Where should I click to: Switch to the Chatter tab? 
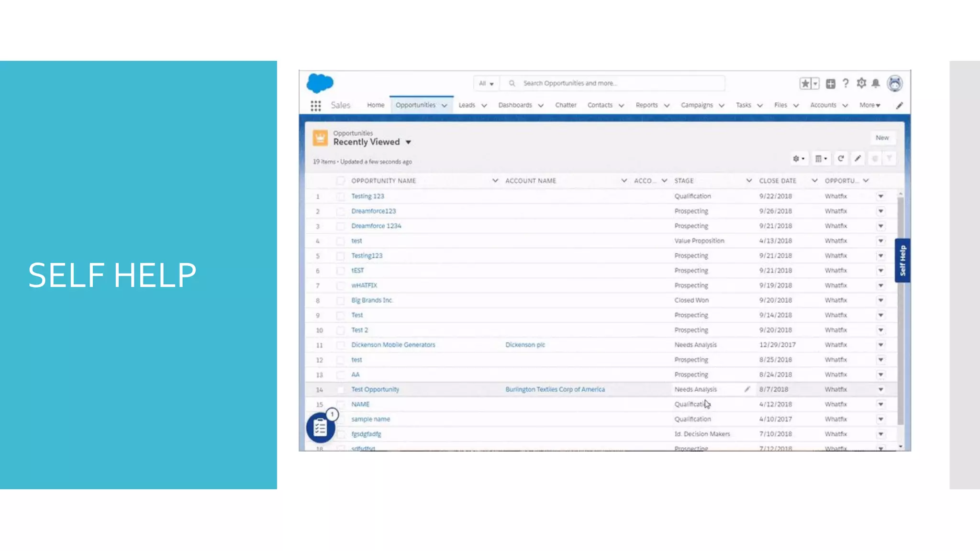[566, 105]
